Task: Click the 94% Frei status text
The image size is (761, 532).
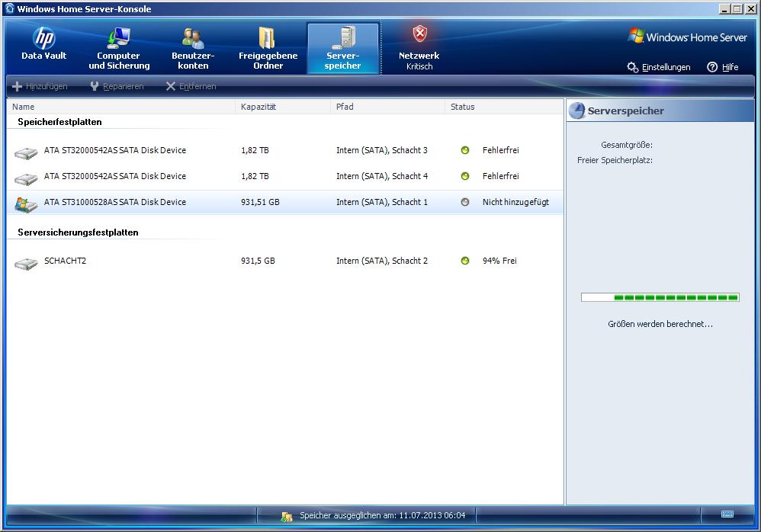Action: click(x=499, y=261)
